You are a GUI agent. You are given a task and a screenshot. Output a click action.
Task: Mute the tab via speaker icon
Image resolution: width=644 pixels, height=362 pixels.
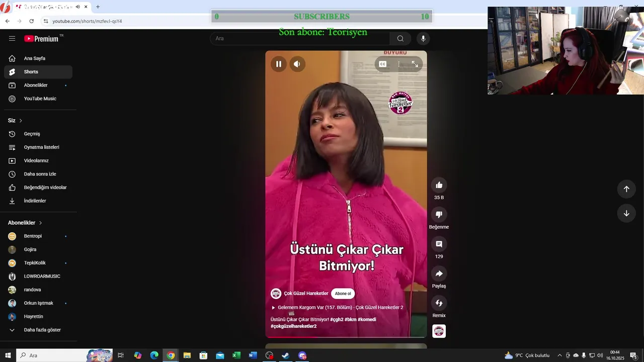77,7
